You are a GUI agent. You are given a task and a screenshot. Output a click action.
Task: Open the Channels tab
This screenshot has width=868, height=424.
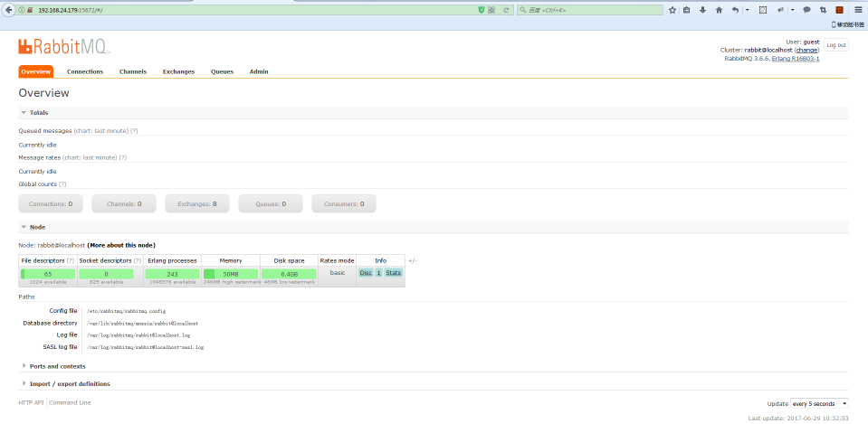[133, 71]
